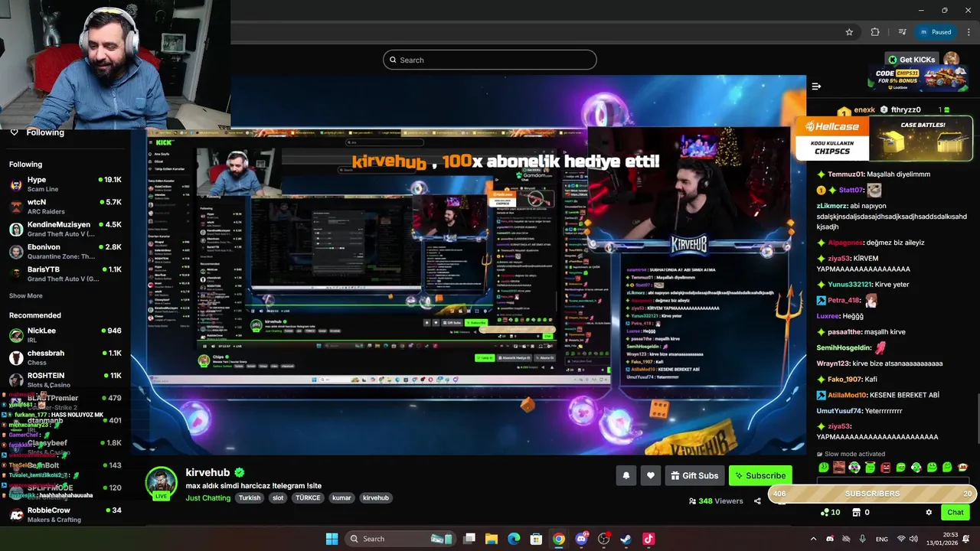Bookmark page with the star icon

(x=849, y=32)
